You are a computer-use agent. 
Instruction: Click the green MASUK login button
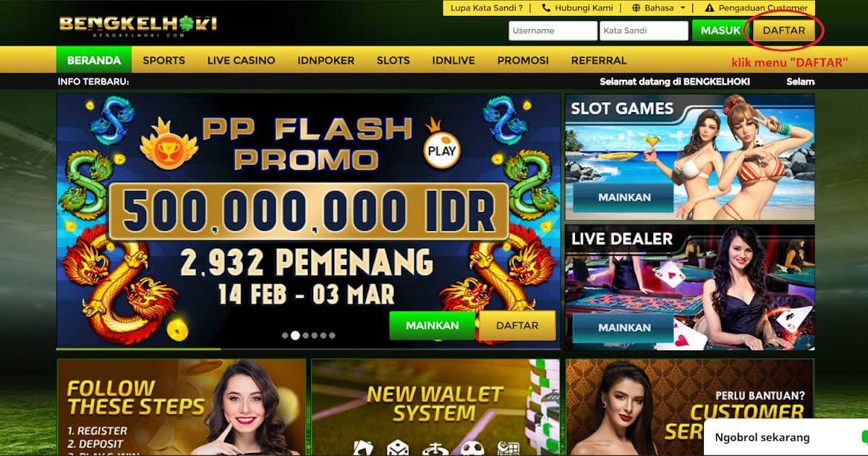720,30
